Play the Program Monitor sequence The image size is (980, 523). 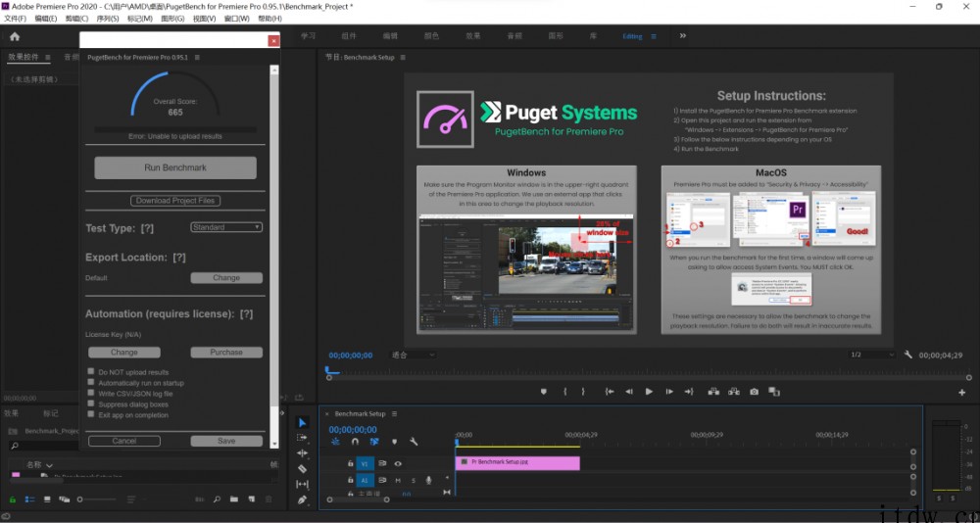[x=649, y=392]
